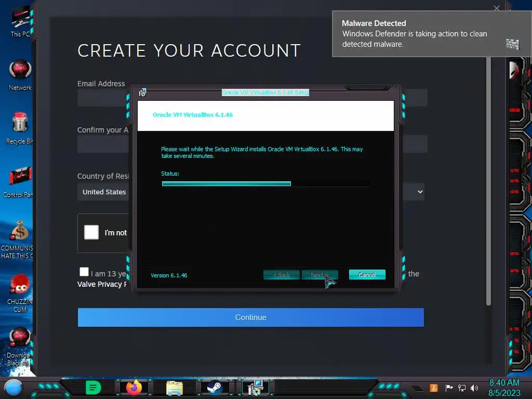Open the Download Black desktop icon
Image resolution: width=532 pixels, height=399 pixels.
click(x=19, y=347)
